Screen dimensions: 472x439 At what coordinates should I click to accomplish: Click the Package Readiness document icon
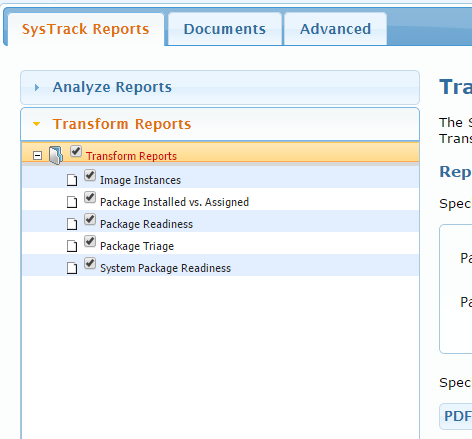[x=72, y=224]
